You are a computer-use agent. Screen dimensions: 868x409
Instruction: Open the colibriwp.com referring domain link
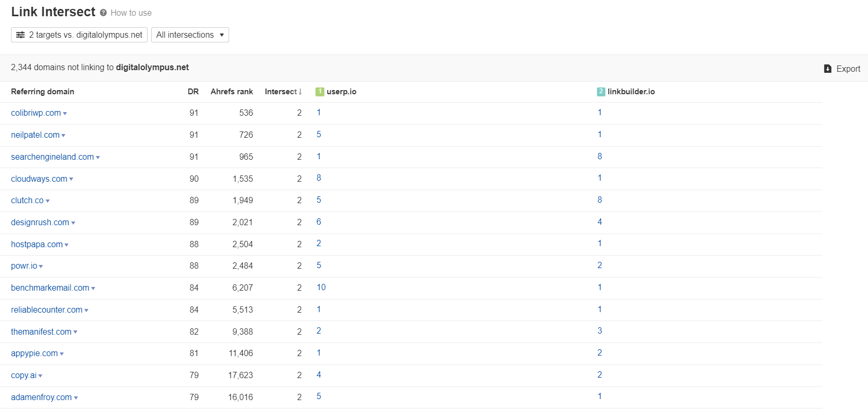point(36,113)
